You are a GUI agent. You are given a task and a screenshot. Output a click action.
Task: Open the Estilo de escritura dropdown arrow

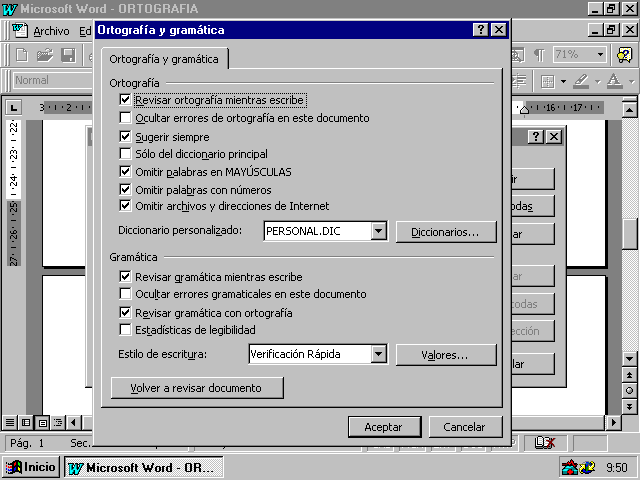point(378,354)
